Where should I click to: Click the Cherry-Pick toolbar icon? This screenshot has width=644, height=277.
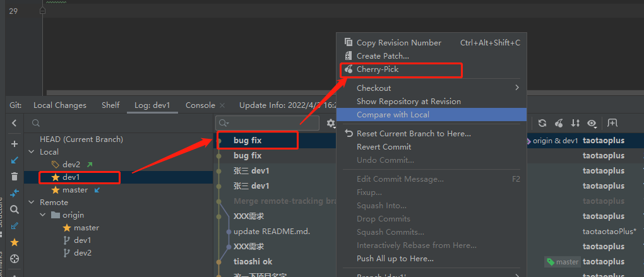[x=559, y=123]
